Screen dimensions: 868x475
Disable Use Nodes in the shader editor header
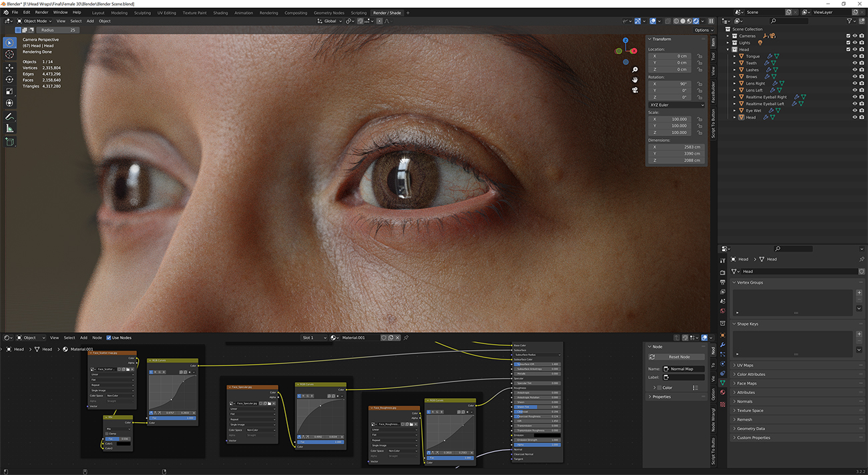[x=109, y=337]
